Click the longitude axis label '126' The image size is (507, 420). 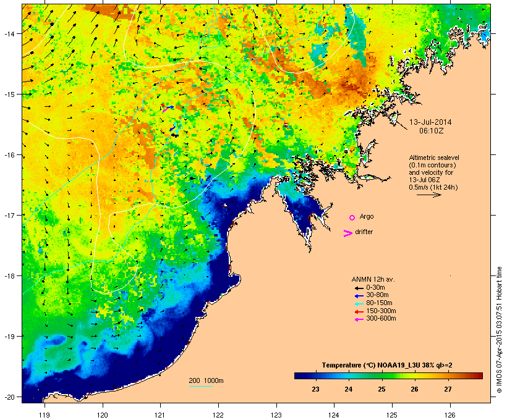coord(450,414)
